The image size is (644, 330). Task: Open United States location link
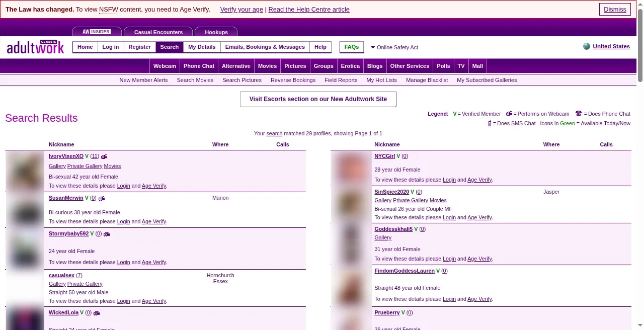pos(611,46)
